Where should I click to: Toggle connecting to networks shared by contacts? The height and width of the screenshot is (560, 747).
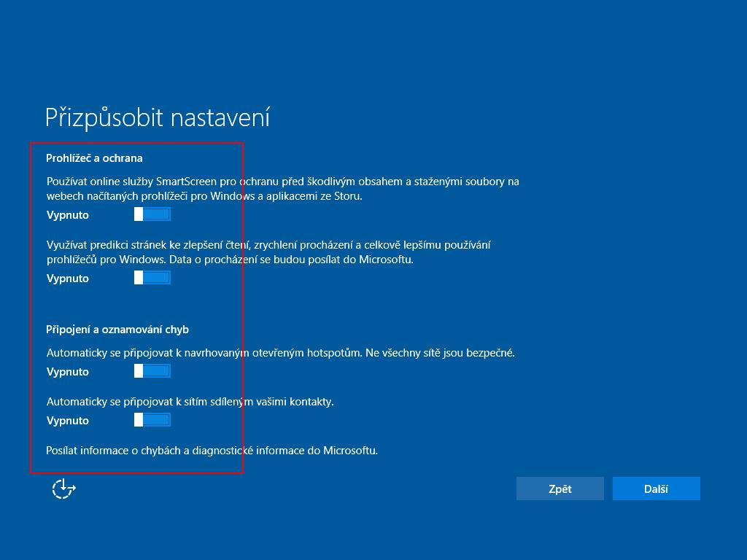[x=152, y=420]
